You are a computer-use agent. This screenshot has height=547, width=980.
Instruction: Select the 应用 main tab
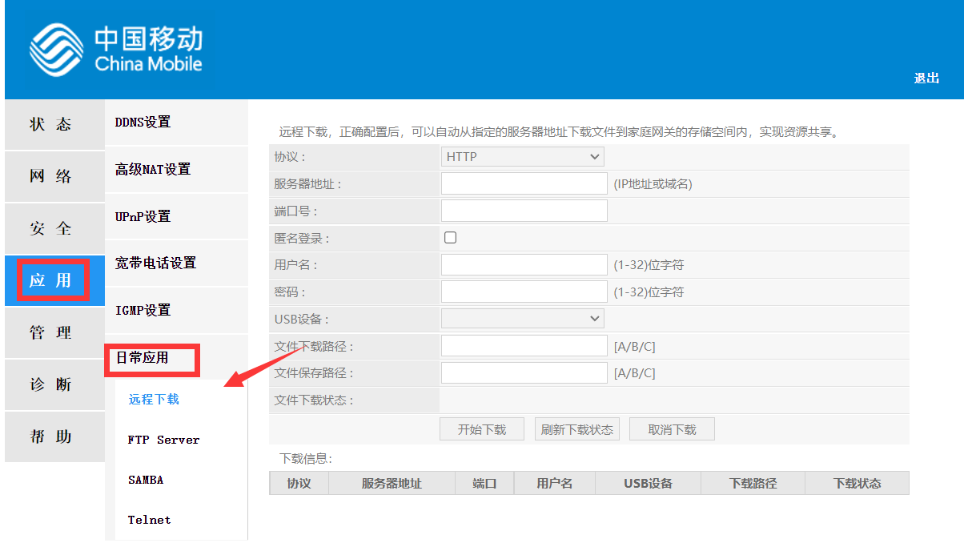click(54, 280)
